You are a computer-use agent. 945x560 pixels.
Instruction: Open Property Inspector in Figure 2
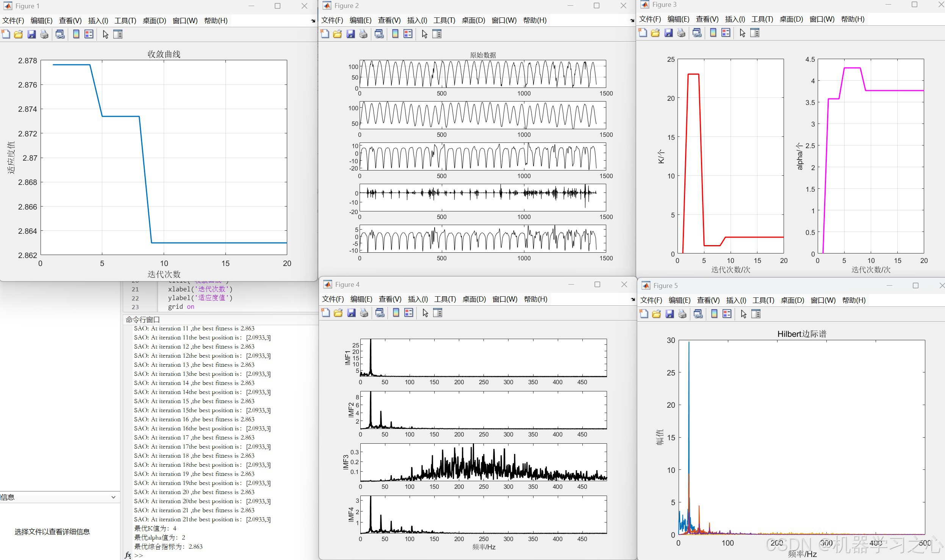(437, 34)
